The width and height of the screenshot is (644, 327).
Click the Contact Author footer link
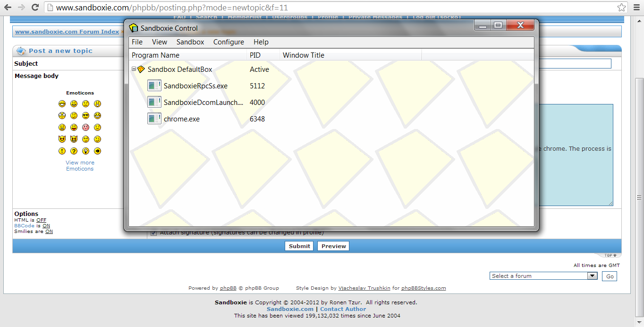point(343,309)
